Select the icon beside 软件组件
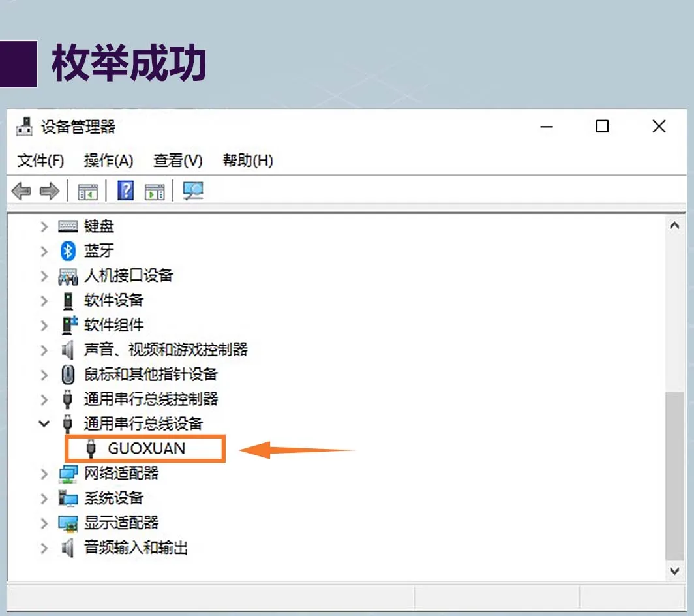The width and height of the screenshot is (694, 616). click(69, 325)
